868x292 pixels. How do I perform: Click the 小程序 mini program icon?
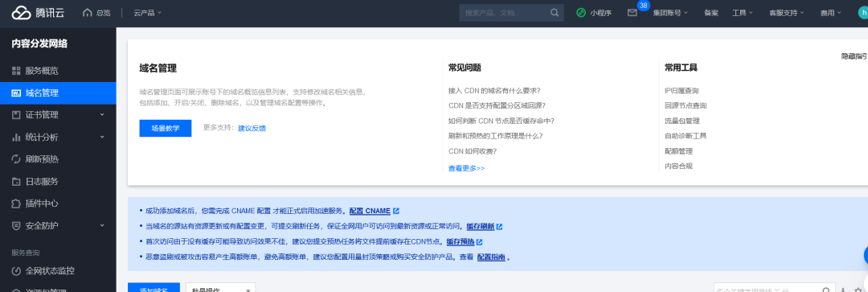click(581, 13)
